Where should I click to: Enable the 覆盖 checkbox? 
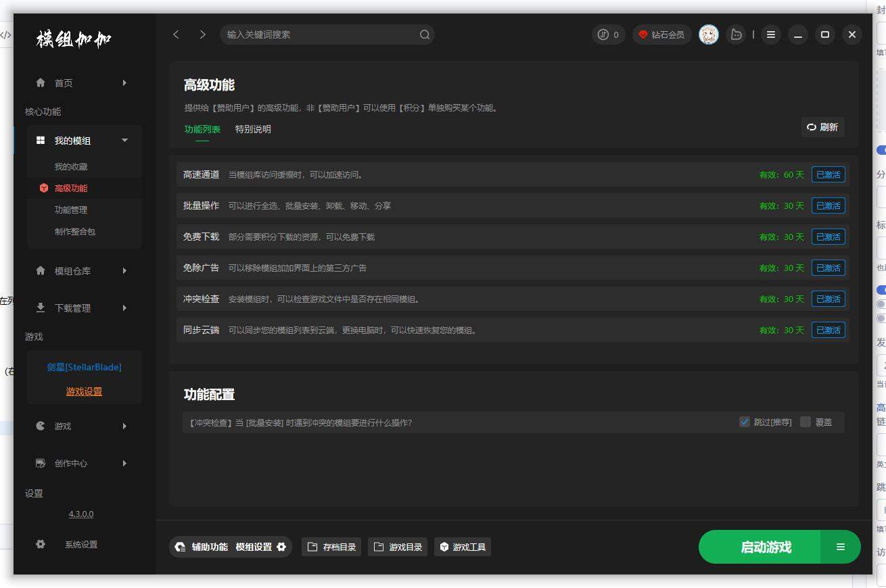coord(805,422)
